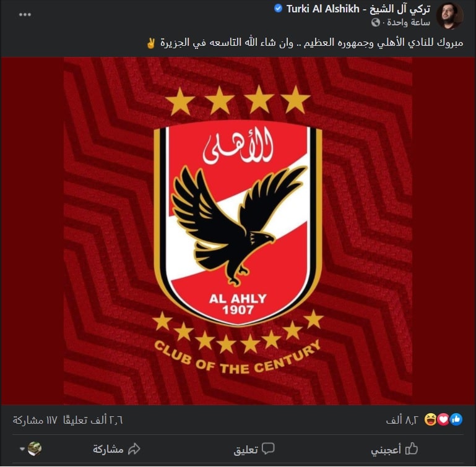Click the victory hand emoji in post
476x467 pixels.
[x=150, y=43]
